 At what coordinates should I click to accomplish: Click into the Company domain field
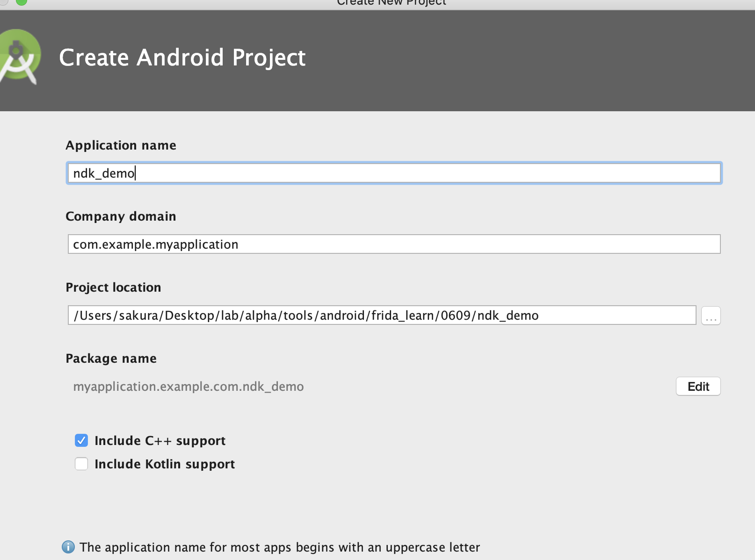click(394, 244)
